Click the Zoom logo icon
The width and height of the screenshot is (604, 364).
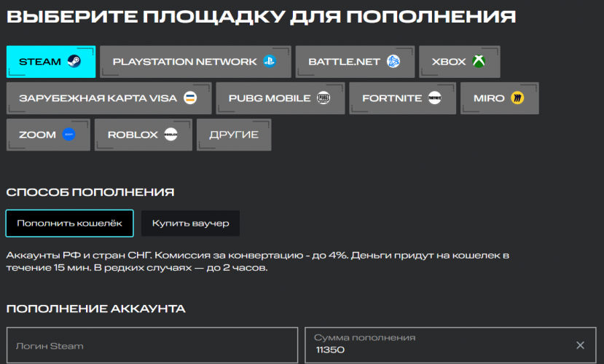click(68, 135)
